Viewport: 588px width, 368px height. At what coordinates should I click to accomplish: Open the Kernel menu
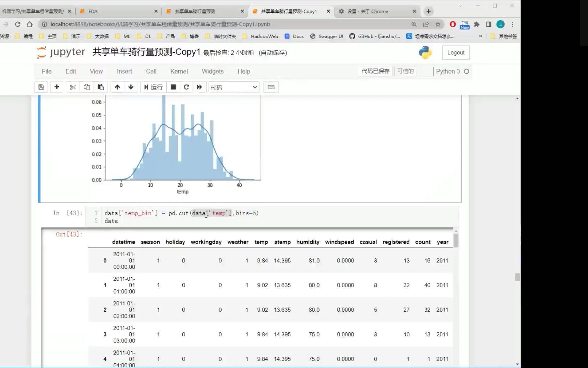pyautogui.click(x=179, y=71)
